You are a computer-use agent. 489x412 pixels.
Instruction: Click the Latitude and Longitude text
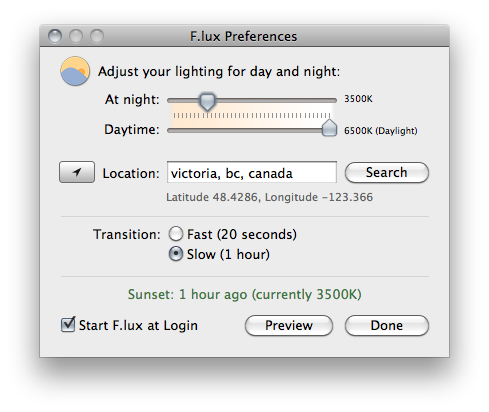click(x=269, y=197)
